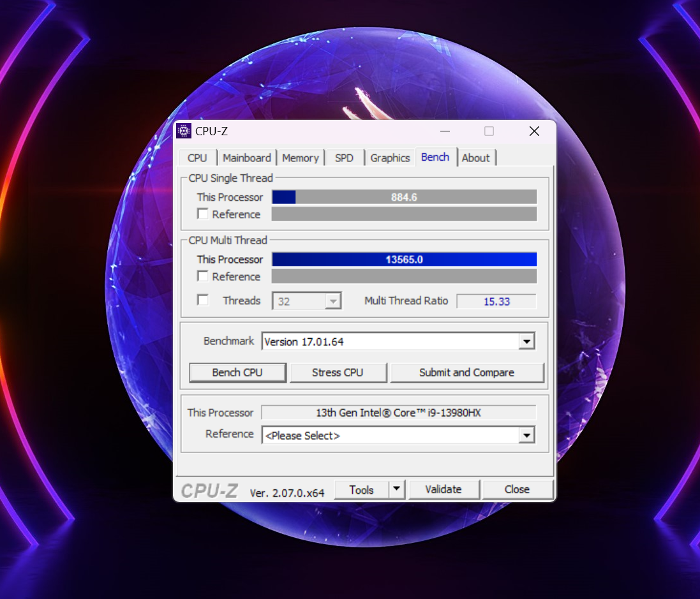Click the CPU-Z title bar text

(x=212, y=131)
